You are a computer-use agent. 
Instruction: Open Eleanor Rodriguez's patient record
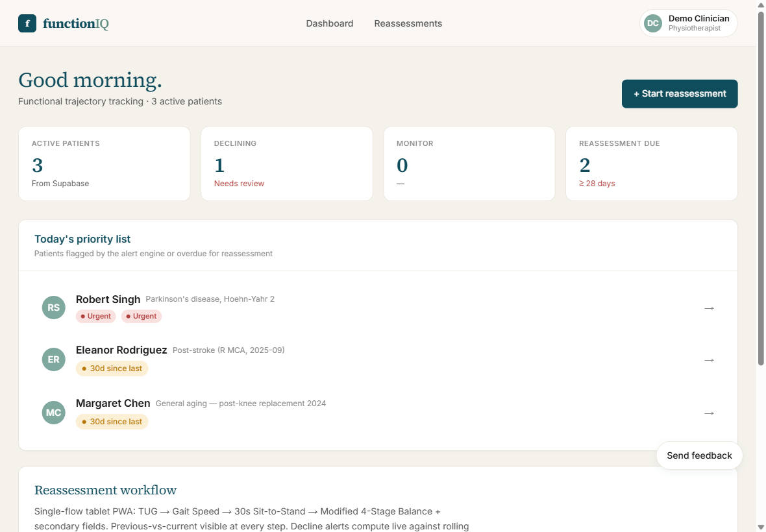tap(378, 359)
